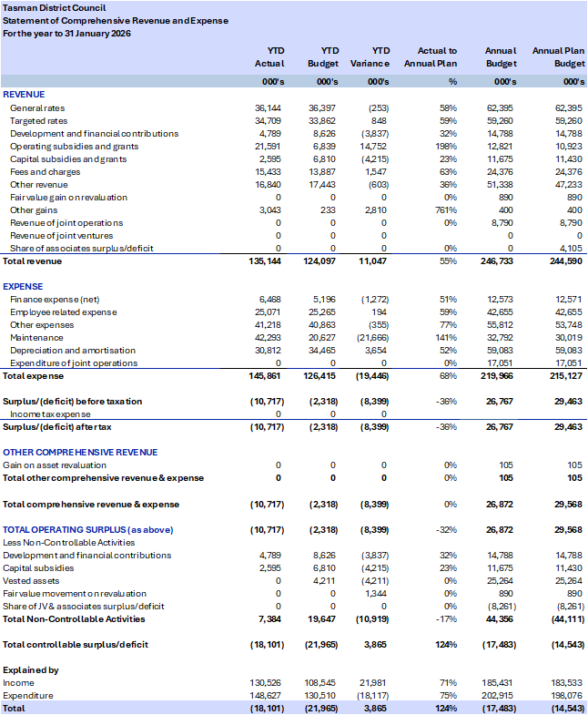Select the Other gains 761% cell
The width and height of the screenshot is (588, 715).
coord(446,210)
